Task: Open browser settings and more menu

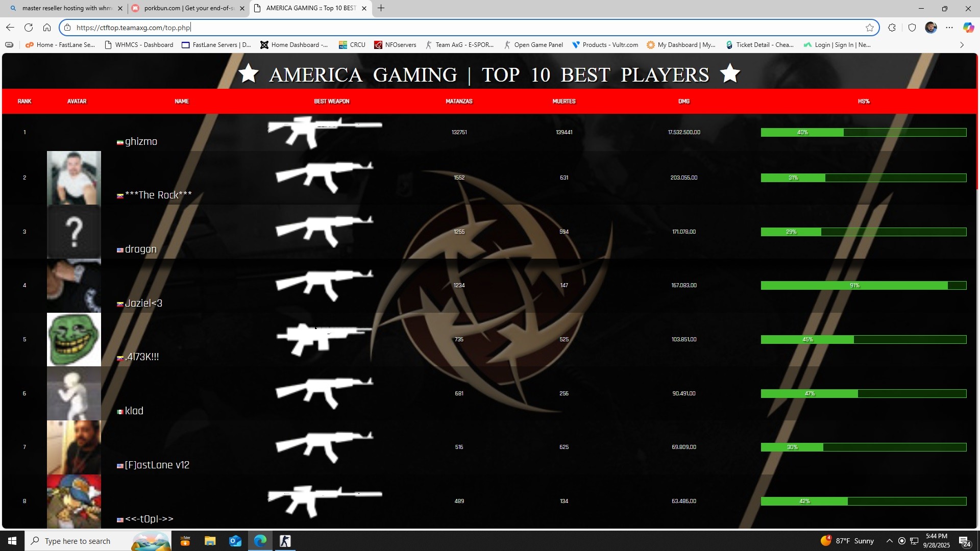Action: pyautogui.click(x=949, y=28)
